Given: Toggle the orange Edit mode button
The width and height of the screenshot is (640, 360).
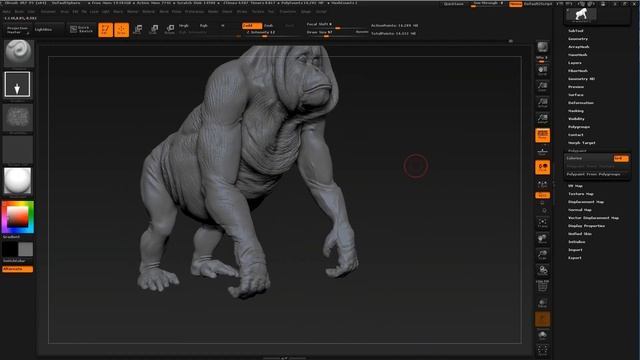Looking at the screenshot, I should pos(105,29).
